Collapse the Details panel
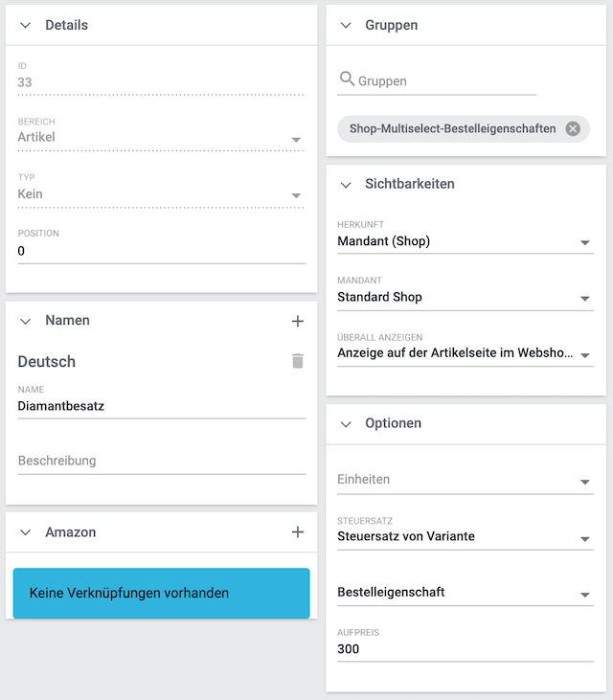This screenshot has width=613, height=700. click(x=26, y=26)
